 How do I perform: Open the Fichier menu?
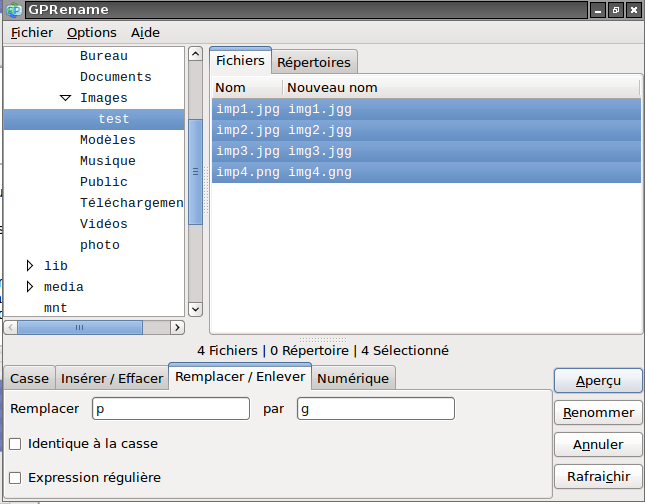click(32, 32)
